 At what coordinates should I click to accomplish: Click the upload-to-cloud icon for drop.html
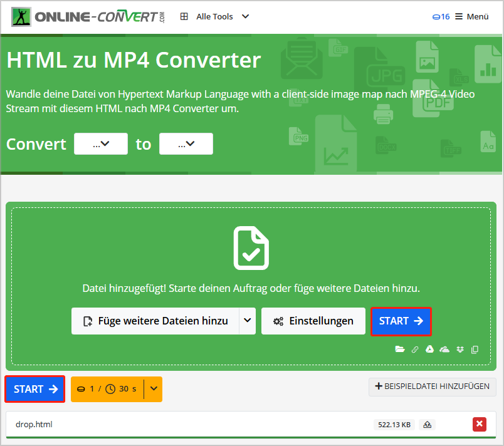(427, 425)
